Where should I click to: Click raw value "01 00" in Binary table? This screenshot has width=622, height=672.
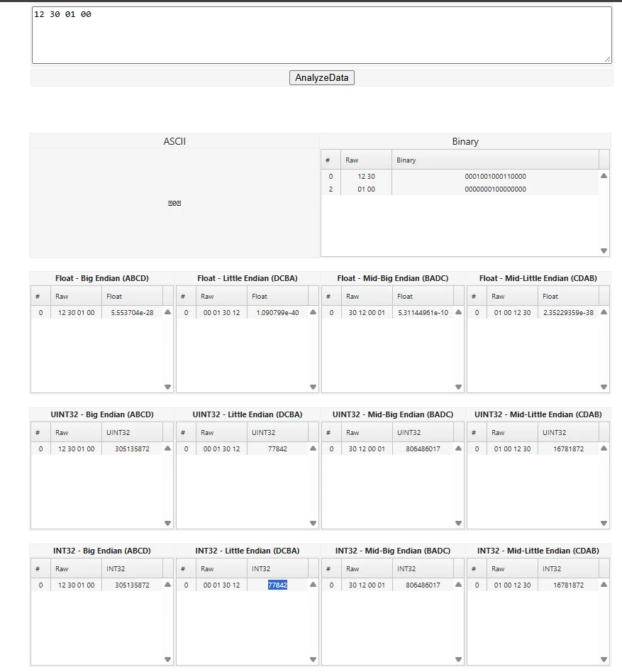(366, 189)
